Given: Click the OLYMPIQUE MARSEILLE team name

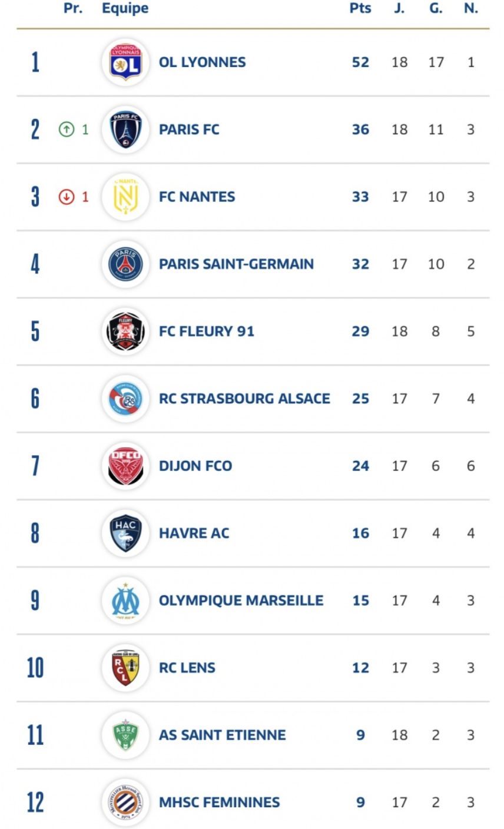Looking at the screenshot, I should coord(241,601).
